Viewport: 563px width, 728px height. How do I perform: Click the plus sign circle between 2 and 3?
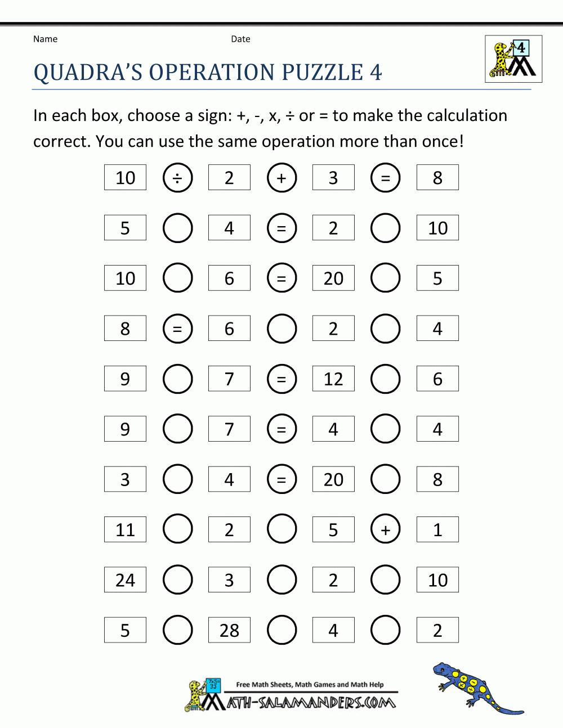point(281,178)
